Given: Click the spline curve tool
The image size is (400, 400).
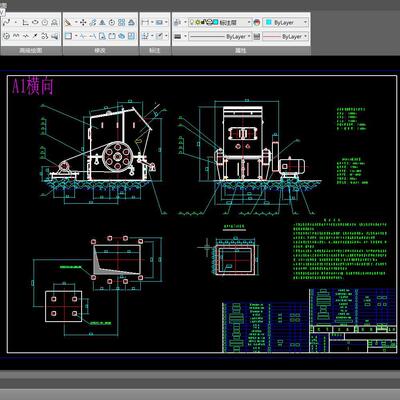Looking at the screenshot, I should (16, 36).
